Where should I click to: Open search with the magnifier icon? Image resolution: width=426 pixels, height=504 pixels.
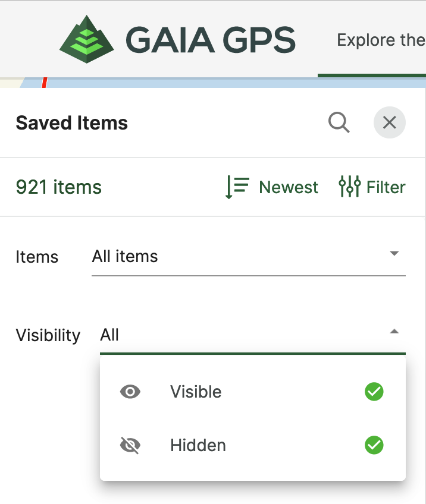[339, 123]
